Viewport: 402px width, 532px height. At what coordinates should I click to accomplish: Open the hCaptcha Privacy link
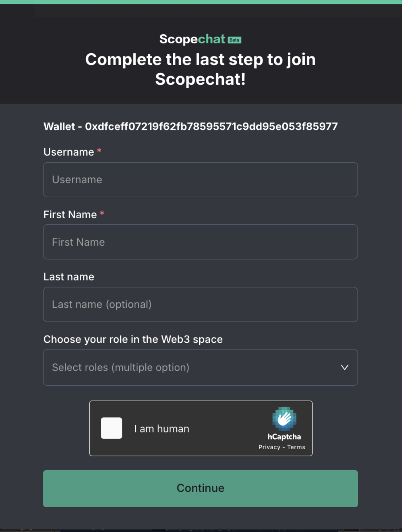pos(269,447)
